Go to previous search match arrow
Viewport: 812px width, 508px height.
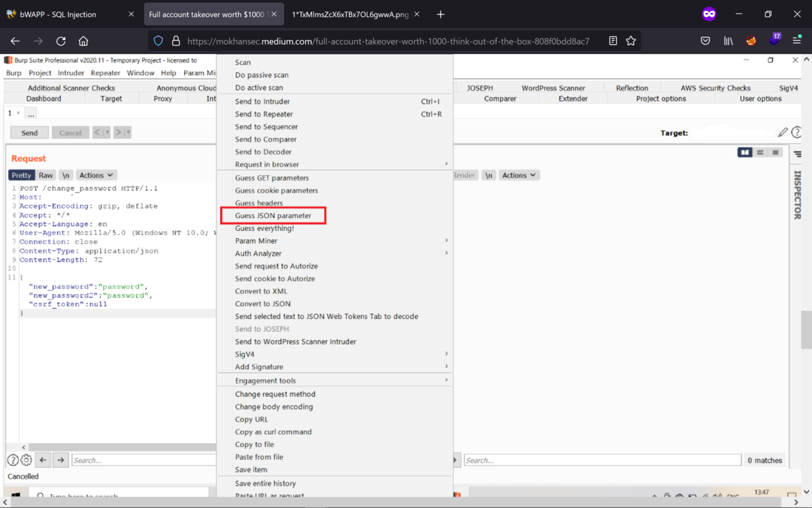click(43, 460)
